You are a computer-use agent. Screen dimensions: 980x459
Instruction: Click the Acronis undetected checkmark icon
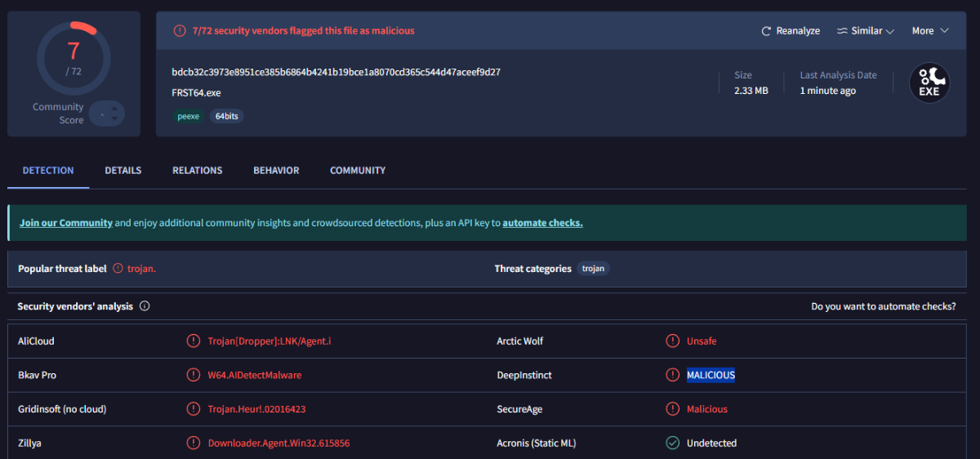pos(672,443)
